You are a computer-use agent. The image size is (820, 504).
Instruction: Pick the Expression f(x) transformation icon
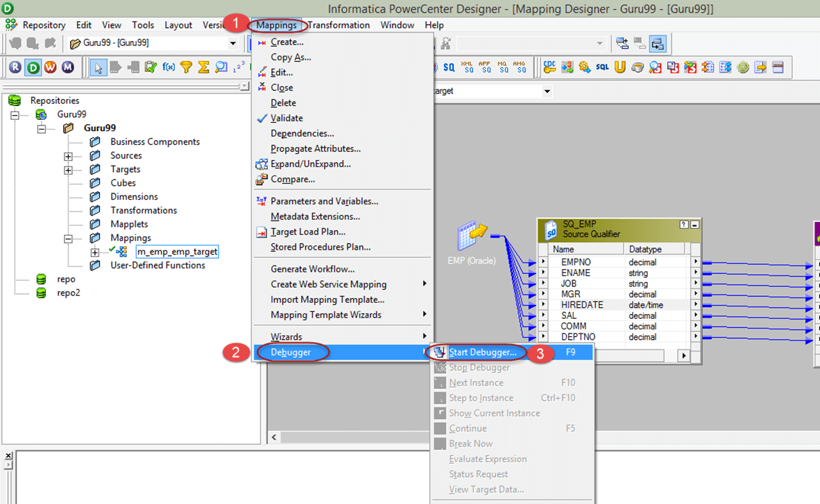[x=169, y=67]
